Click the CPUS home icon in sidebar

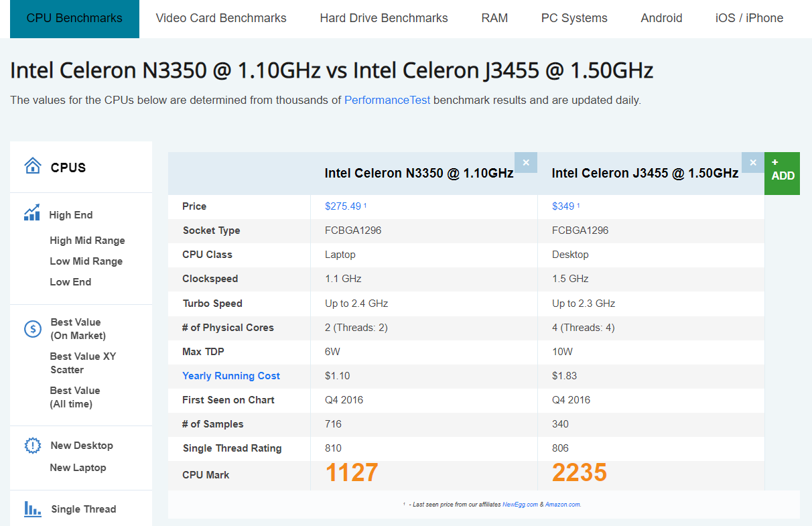[33, 166]
